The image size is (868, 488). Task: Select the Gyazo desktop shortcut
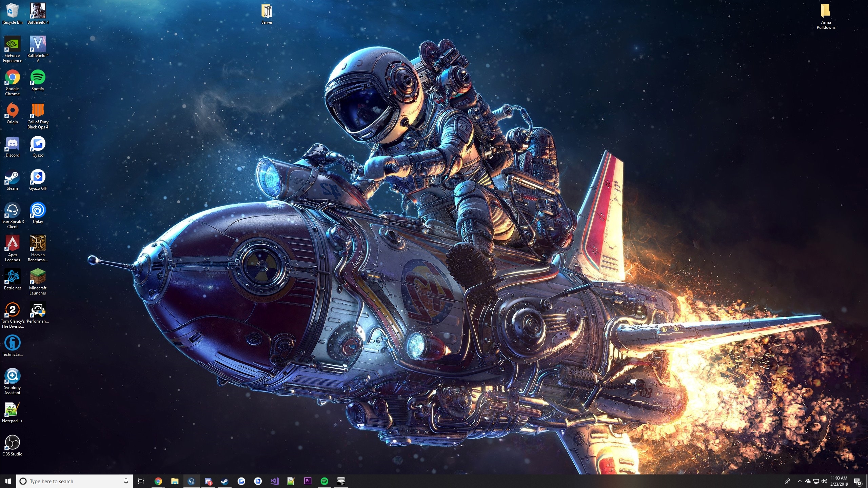tap(38, 147)
